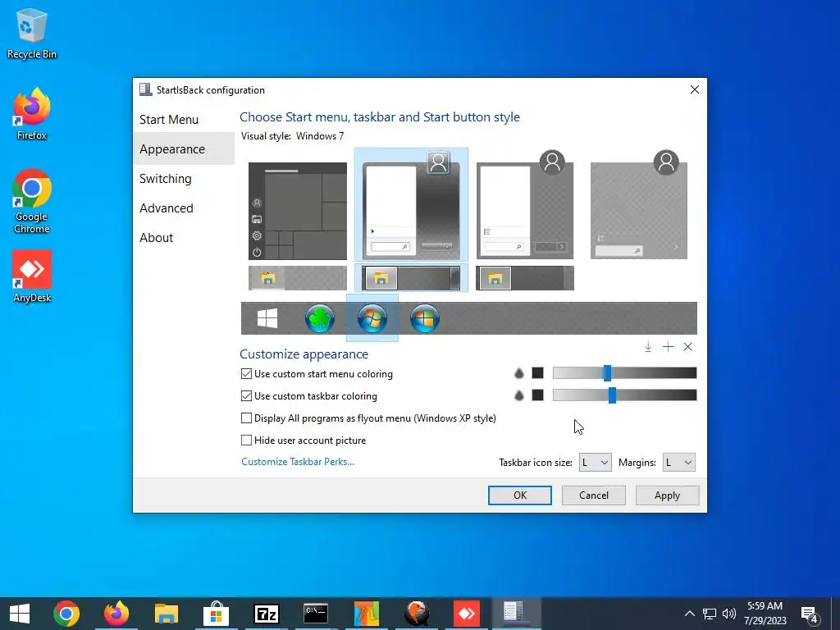
Task: Select Windows 7 taskbar style thumbnail
Action: [411, 278]
